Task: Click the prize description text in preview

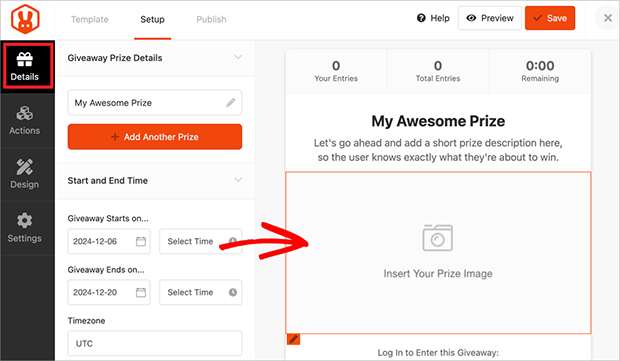Action: point(438,150)
